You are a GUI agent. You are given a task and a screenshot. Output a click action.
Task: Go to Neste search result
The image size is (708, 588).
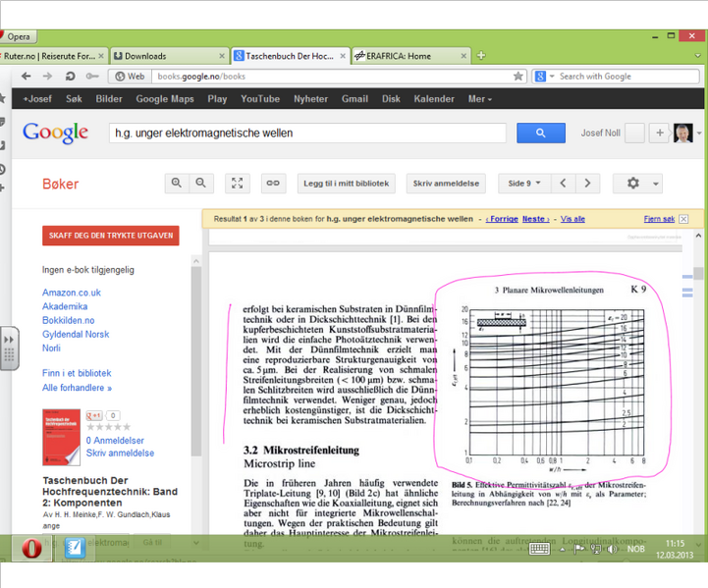pos(535,219)
